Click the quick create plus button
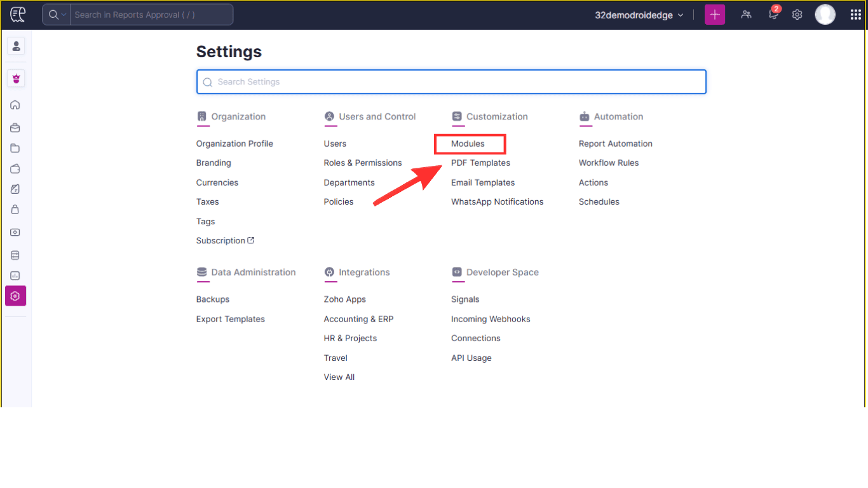 [715, 15]
